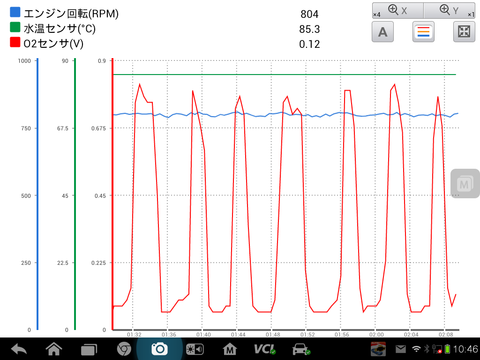Tap the 10:46 clock
Viewport: 480px width, 360px height.
(x=465, y=349)
